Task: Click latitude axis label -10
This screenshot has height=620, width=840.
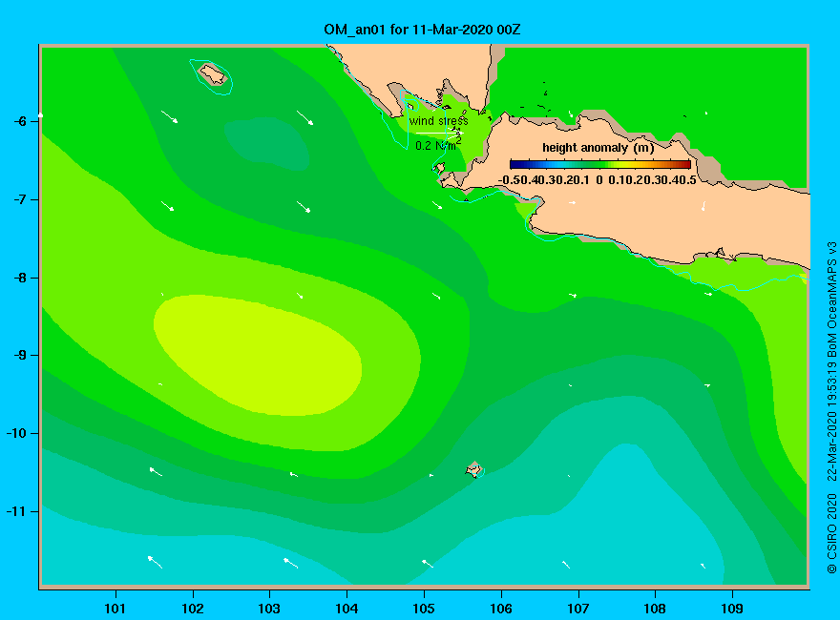Action: tap(16, 433)
